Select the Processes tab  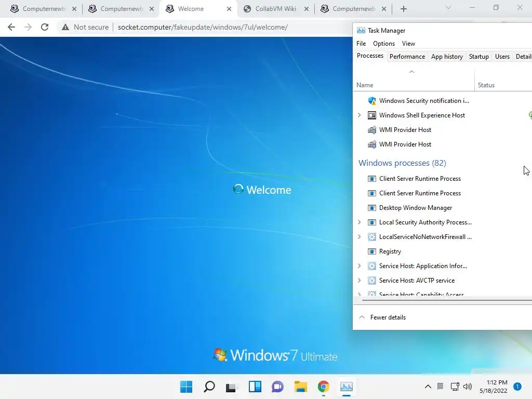(x=370, y=56)
